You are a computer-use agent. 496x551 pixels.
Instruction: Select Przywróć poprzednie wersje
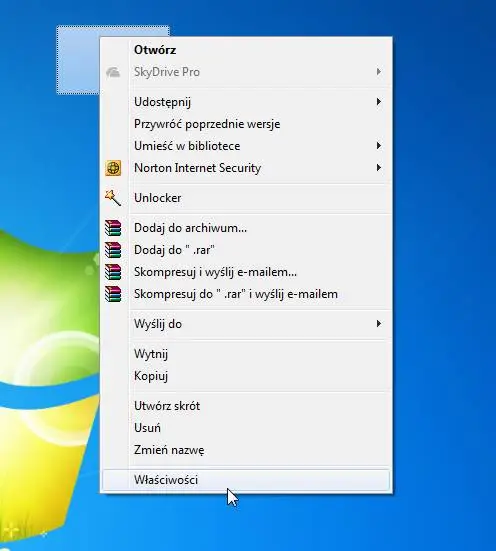click(246, 124)
